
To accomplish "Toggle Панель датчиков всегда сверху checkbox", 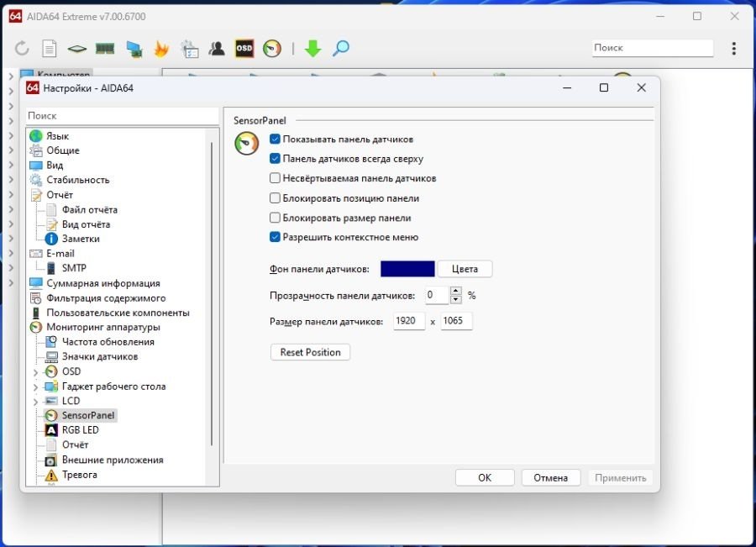I will point(275,159).
